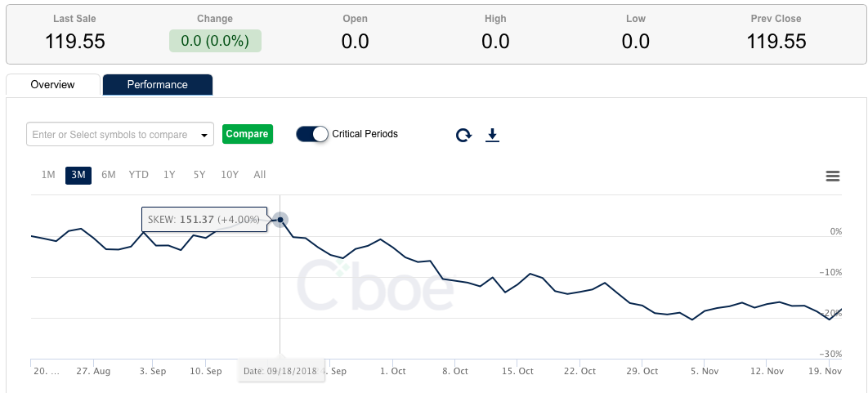Select the 1M time range
868x393 pixels.
click(x=48, y=175)
